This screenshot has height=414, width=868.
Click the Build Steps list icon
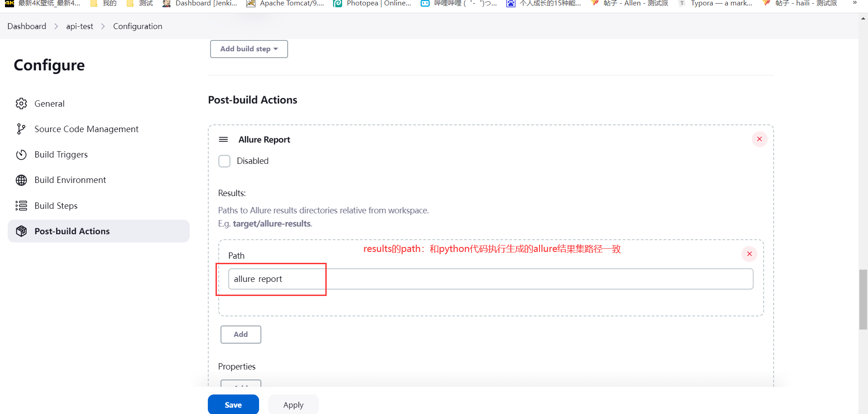[x=21, y=206]
